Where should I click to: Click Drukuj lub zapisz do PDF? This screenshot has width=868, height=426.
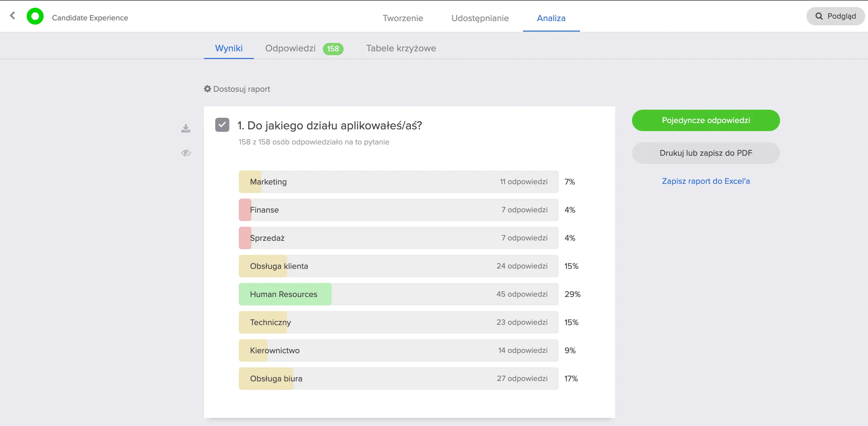click(x=706, y=153)
